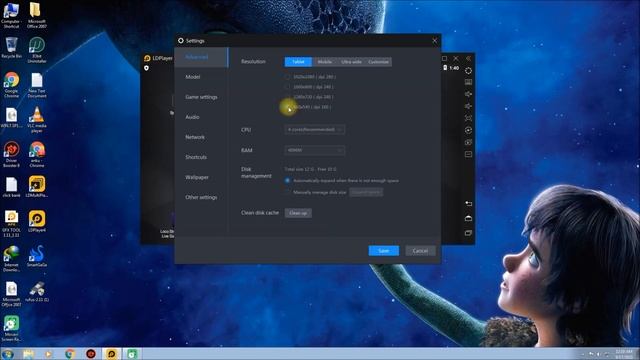
Task: Open the Audio settings section
Action: [202, 117]
